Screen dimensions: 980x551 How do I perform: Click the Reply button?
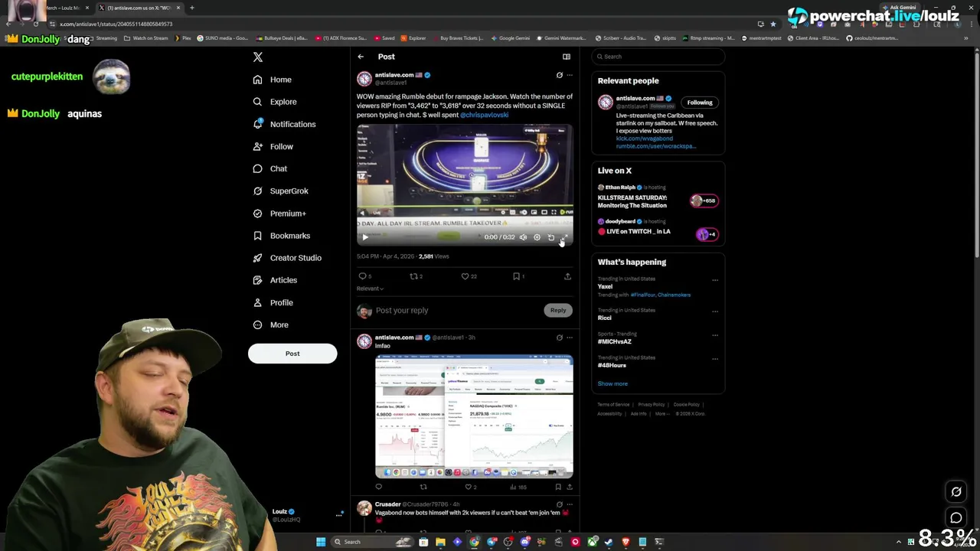point(558,310)
